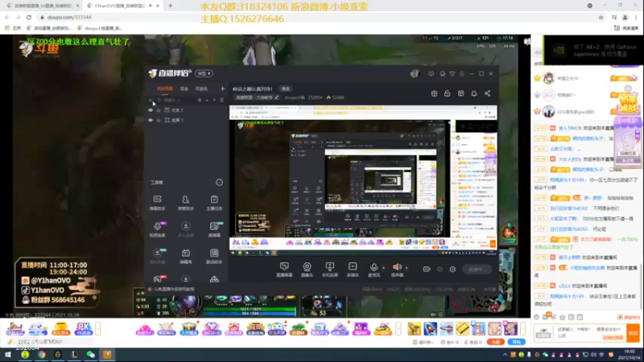
Task: Collapse the 工具箱 toolbox section
Action: 219,183
